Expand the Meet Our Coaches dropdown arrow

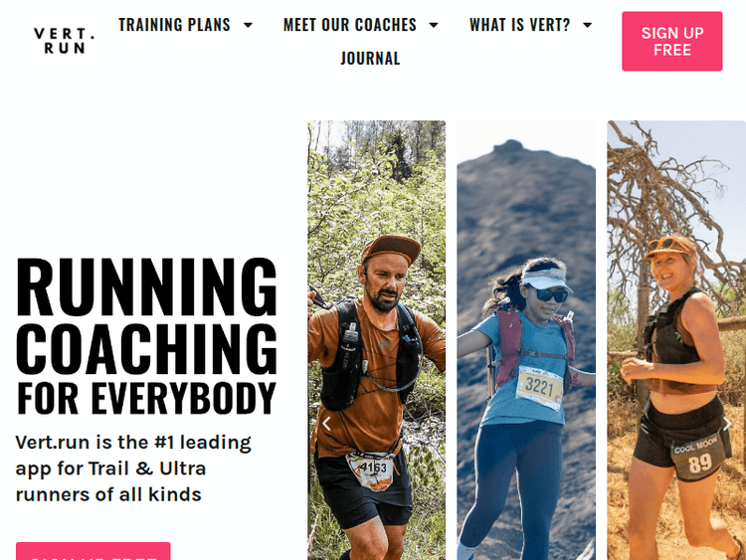tap(434, 25)
